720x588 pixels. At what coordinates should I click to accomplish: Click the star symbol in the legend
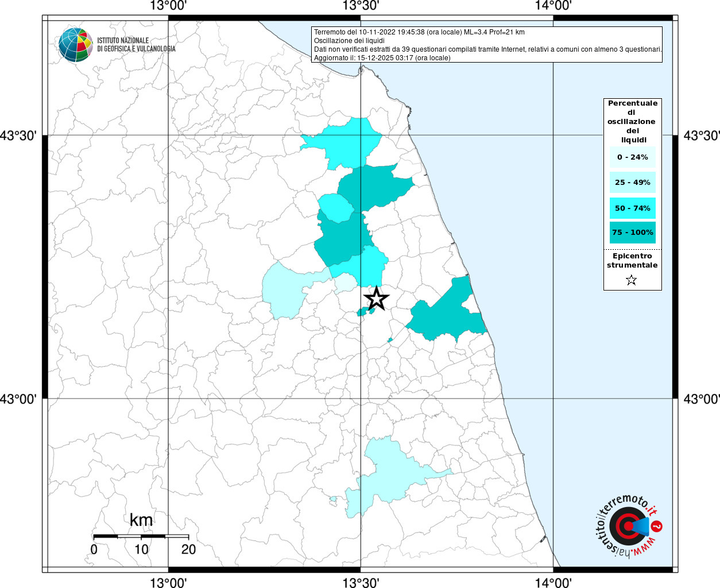click(x=631, y=280)
